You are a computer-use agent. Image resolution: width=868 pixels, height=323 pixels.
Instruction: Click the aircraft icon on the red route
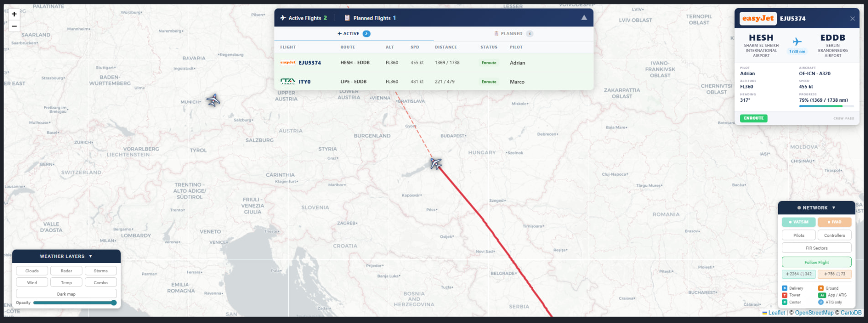click(436, 163)
